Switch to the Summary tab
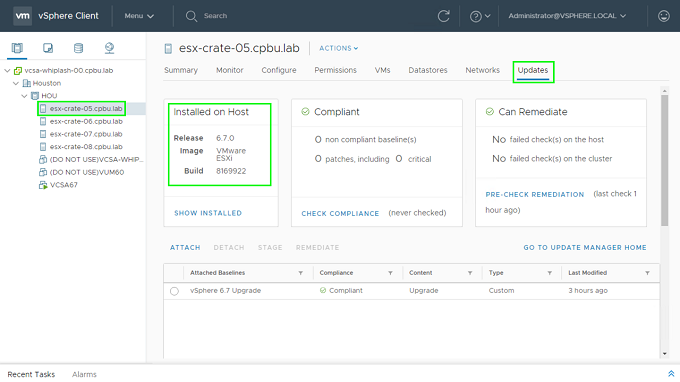The image size is (680, 382). [x=181, y=70]
